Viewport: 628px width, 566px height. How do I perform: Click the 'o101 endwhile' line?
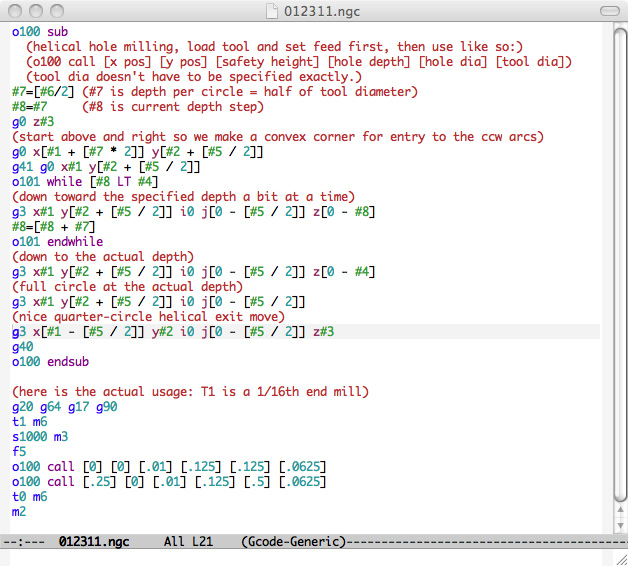pos(57,242)
